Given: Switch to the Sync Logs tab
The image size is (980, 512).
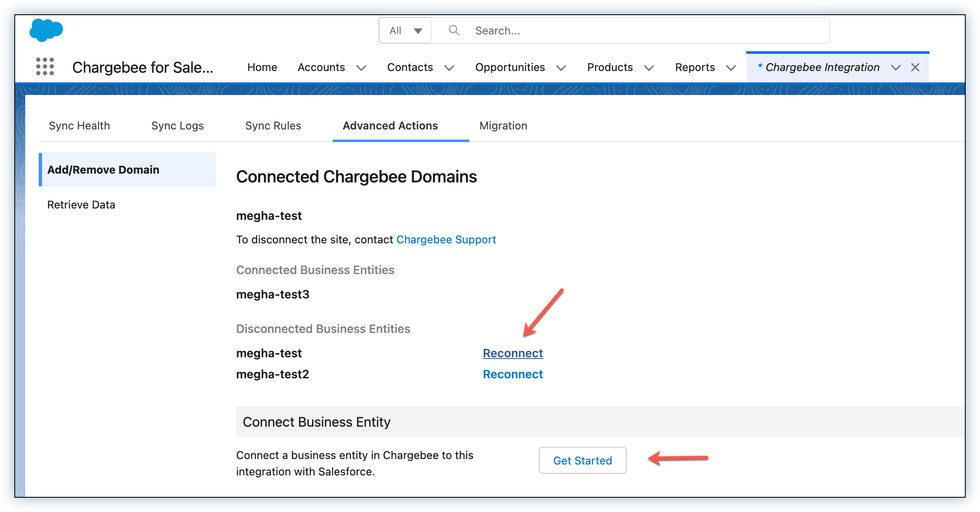Looking at the screenshot, I should point(177,126).
